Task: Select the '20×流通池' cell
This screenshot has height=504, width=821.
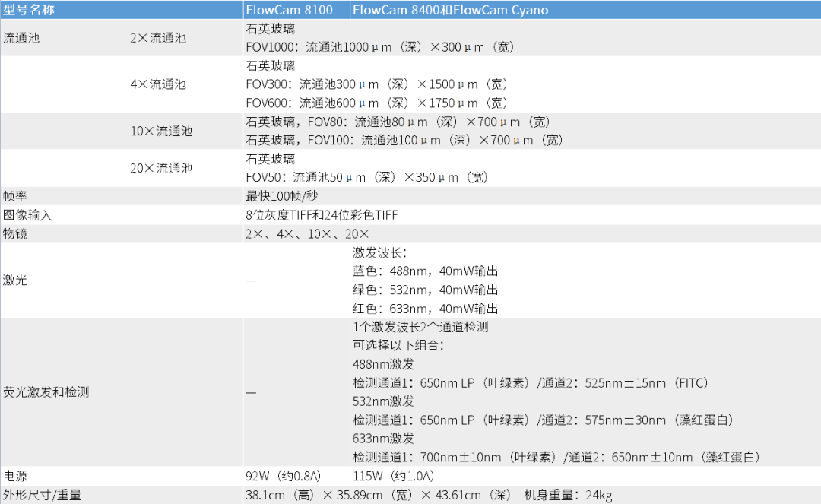Action: pyautogui.click(x=161, y=168)
